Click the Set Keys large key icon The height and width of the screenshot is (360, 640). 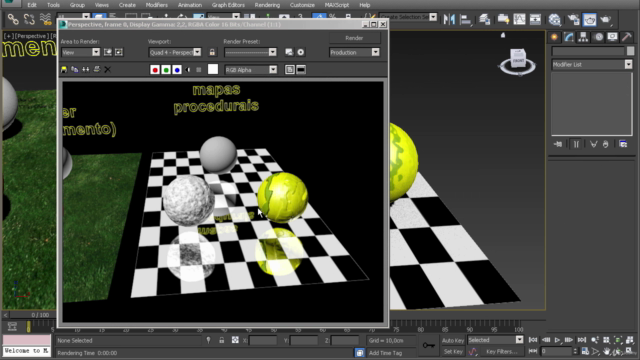tap(429, 346)
